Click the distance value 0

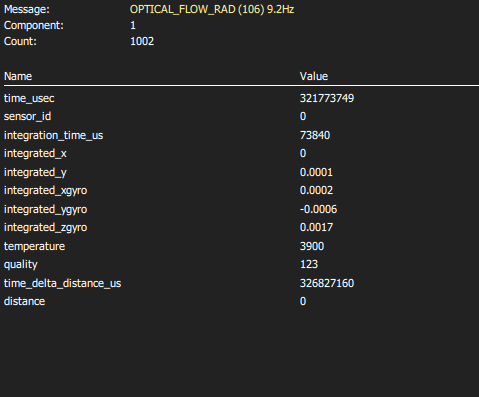303,301
